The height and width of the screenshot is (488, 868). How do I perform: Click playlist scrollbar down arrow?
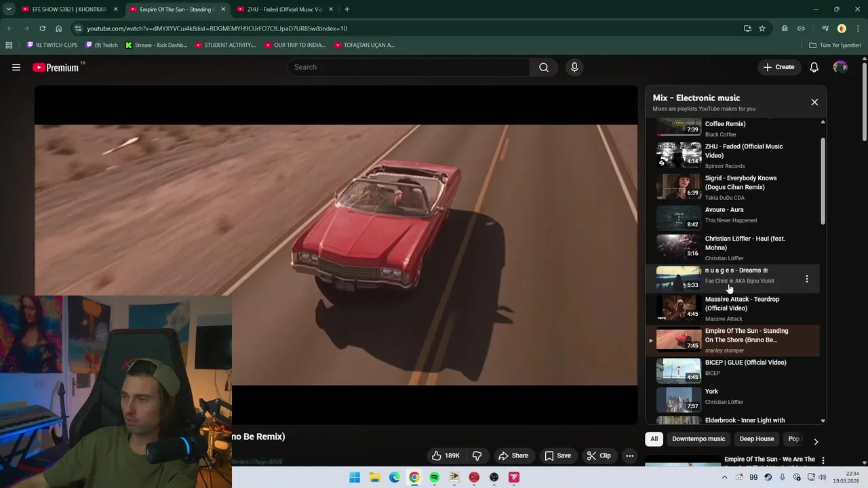click(x=823, y=421)
